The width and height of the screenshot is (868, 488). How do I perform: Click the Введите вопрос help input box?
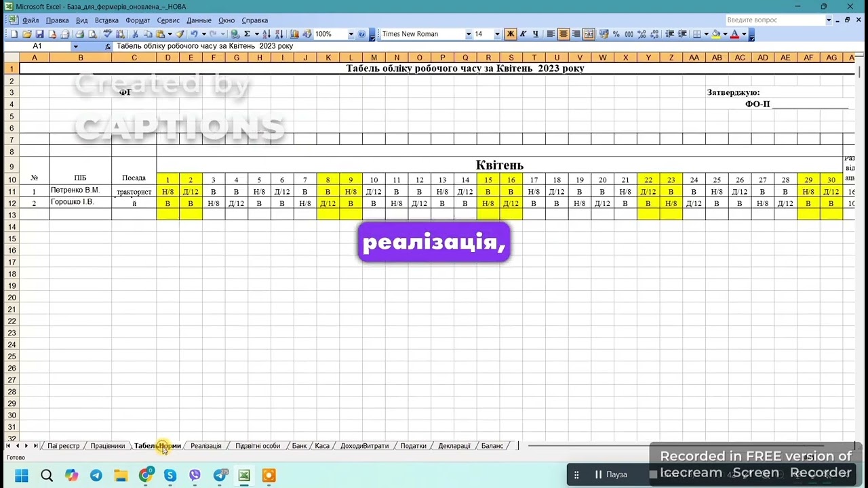(774, 20)
